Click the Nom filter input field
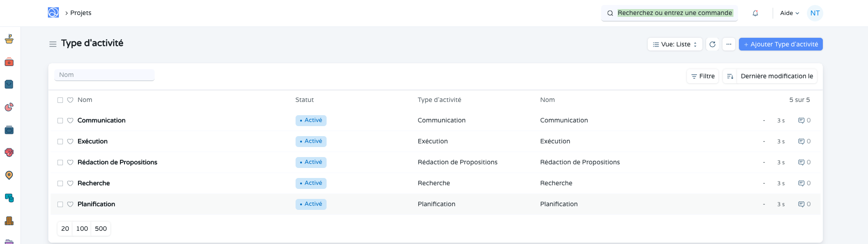The width and height of the screenshot is (868, 244). (x=104, y=75)
